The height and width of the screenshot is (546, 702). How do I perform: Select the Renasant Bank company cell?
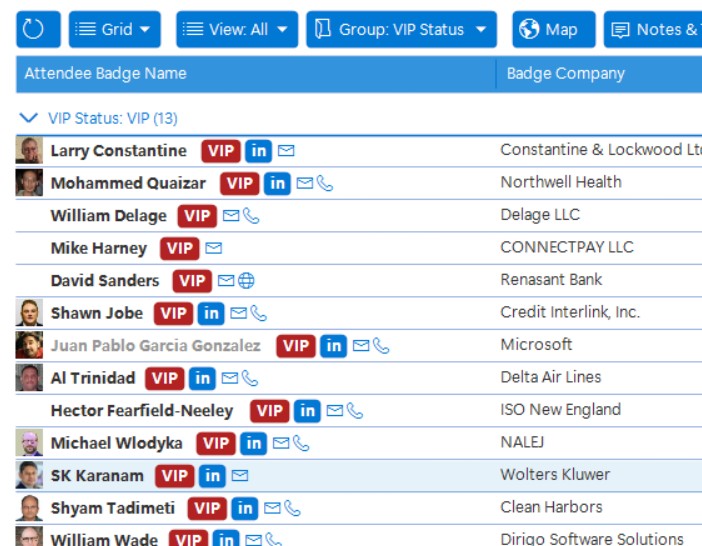tap(551, 280)
